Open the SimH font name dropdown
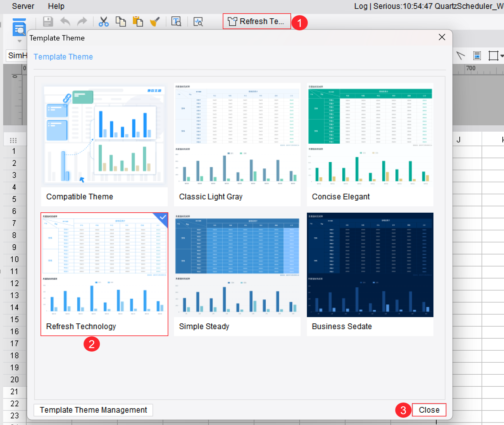Screen dimensions: 504x425 coord(17,55)
